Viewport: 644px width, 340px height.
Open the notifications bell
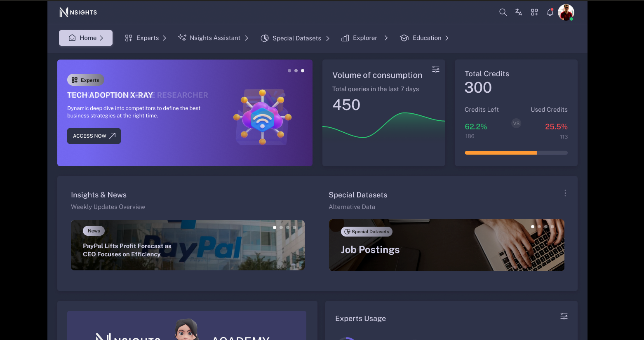[550, 12]
